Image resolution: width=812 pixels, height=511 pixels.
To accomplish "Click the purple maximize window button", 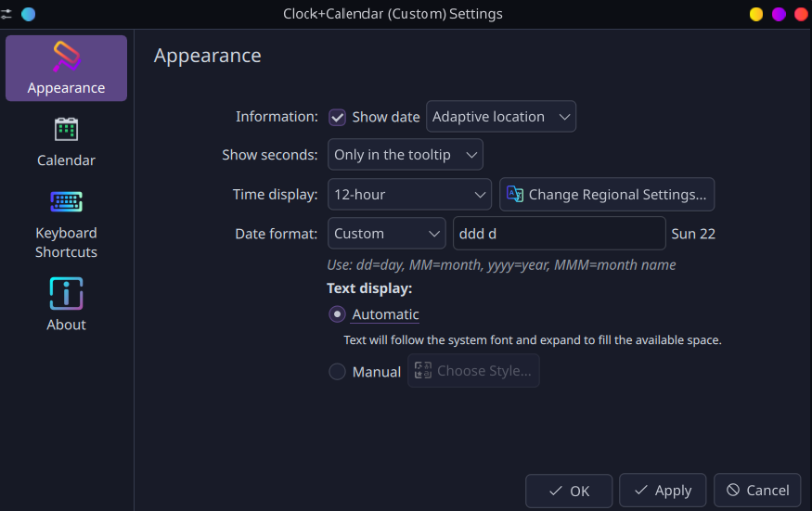I will (x=779, y=14).
